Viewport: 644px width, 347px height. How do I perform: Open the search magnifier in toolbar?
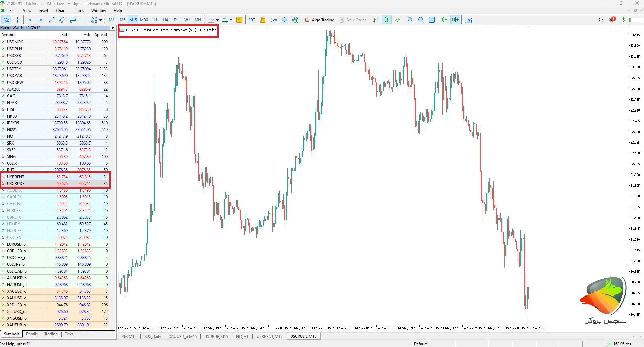(601, 20)
